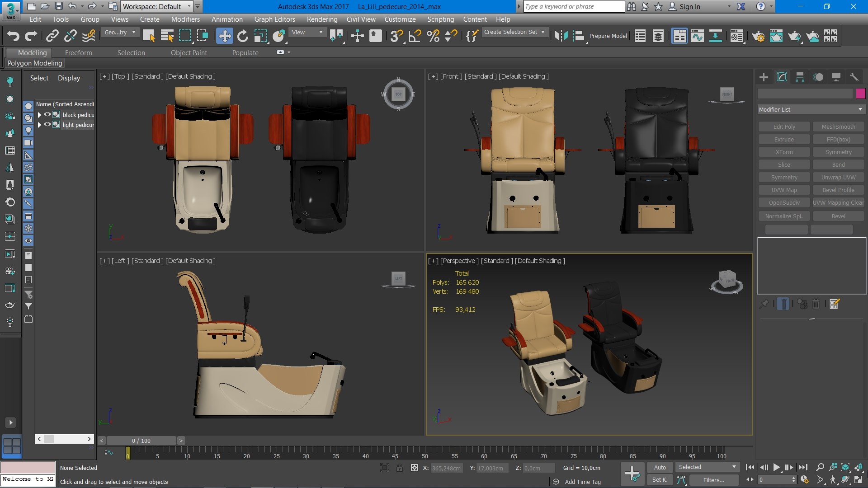Toggle visibility eye of light pedicure object
Viewport: 868px width, 488px height.
tap(47, 124)
